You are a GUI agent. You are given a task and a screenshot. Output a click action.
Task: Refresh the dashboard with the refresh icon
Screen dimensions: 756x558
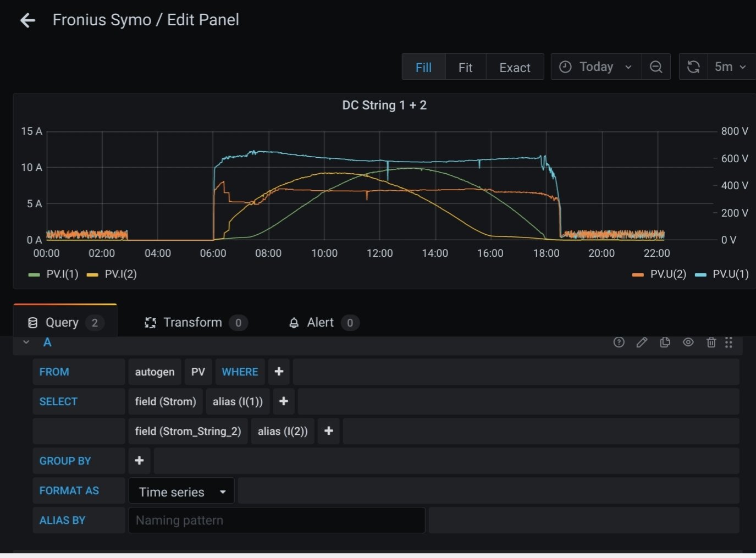pyautogui.click(x=693, y=67)
